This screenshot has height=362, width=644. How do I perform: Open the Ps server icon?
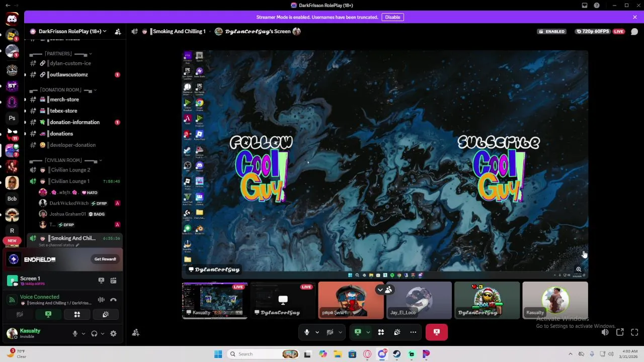[12, 118]
